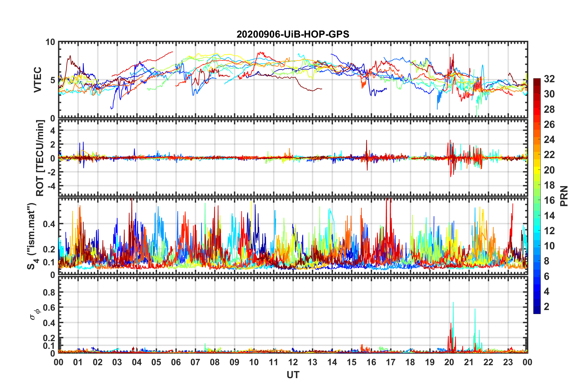
Task: Click the plot title 20200906-UiB-HOP-GPS
Action: [293, 34]
